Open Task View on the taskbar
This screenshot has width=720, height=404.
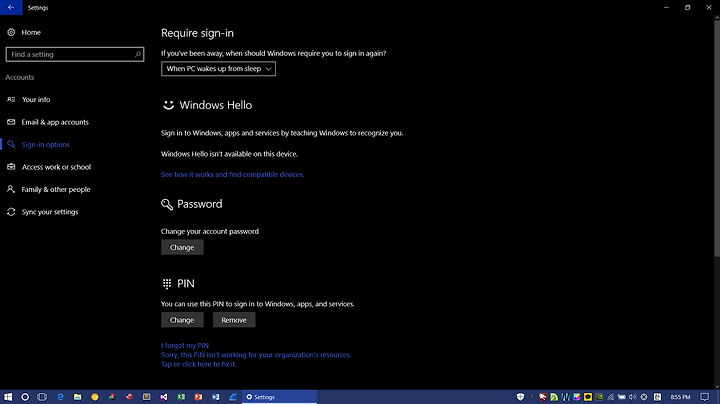coord(42,397)
